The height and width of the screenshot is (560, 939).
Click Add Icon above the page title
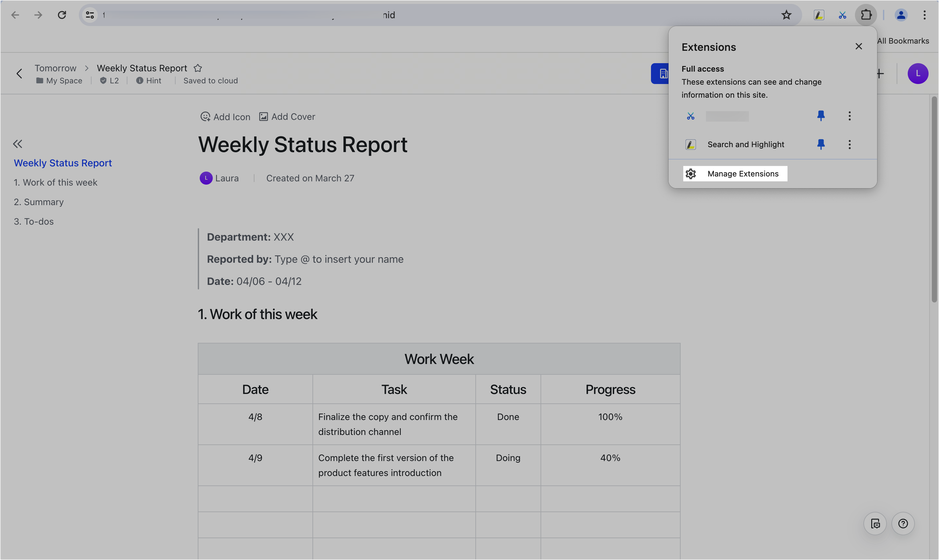click(x=225, y=117)
